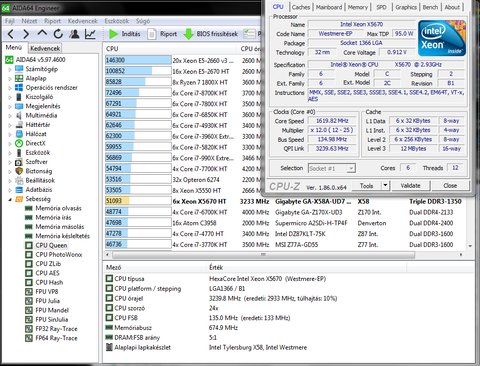Select the Számítógép tree icon
Viewport: 480px width, 366px height.
19,69
